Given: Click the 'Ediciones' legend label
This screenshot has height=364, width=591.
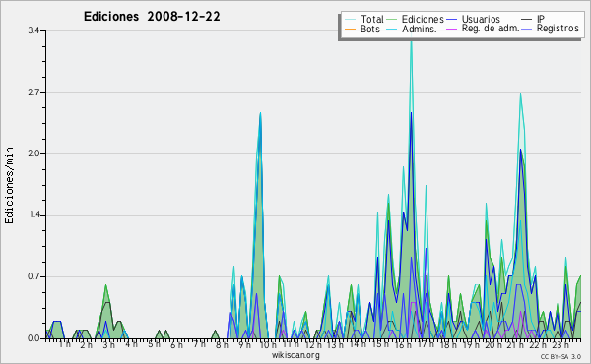Looking at the screenshot, I should pos(423,19).
